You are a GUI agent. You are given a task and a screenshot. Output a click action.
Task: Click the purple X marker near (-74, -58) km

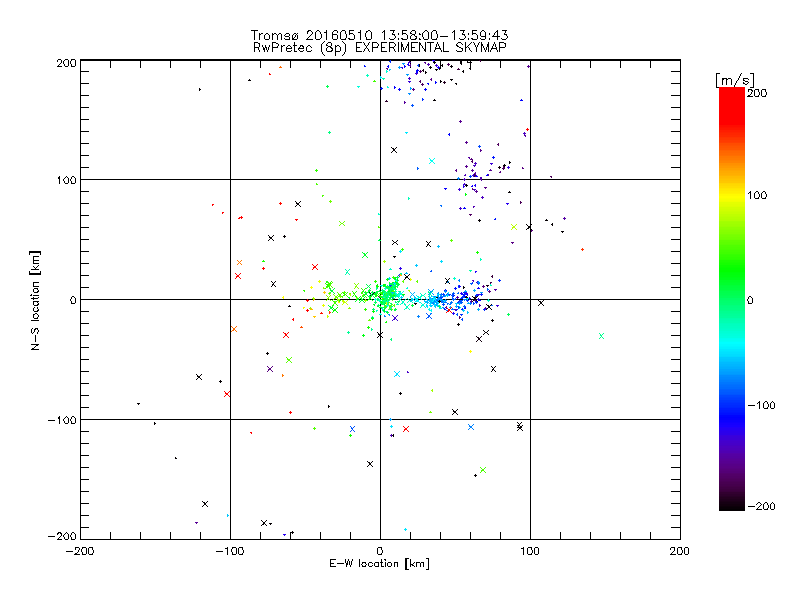[270, 369]
